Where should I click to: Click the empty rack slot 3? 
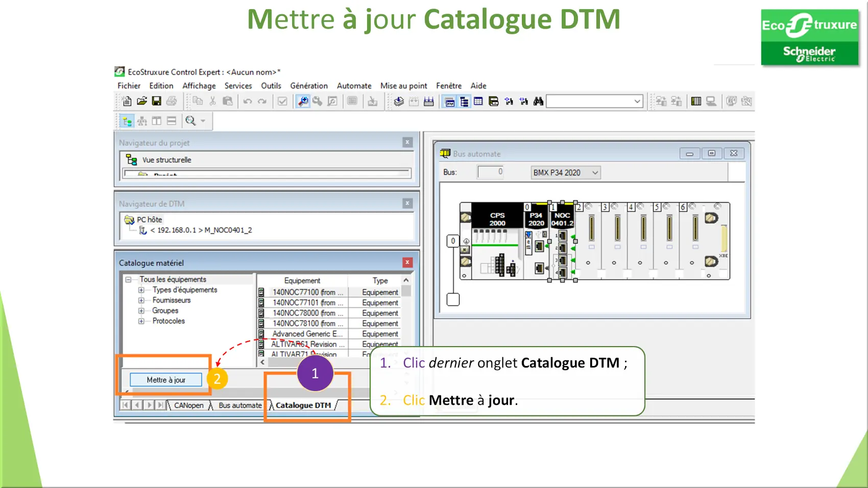(614, 240)
